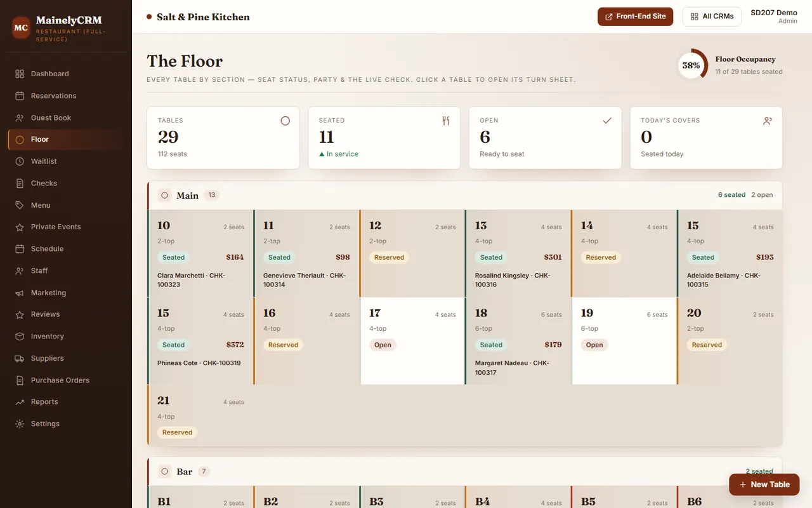Click the "112 seats" text
Viewport: 812px width, 508px height.
pos(173,154)
